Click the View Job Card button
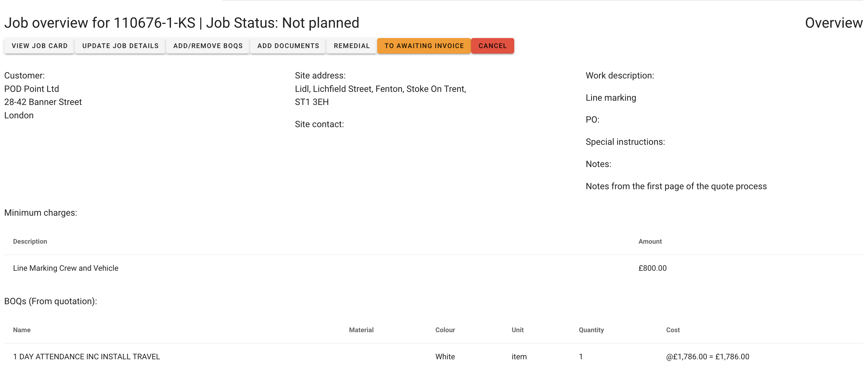The width and height of the screenshot is (868, 376). coord(40,46)
